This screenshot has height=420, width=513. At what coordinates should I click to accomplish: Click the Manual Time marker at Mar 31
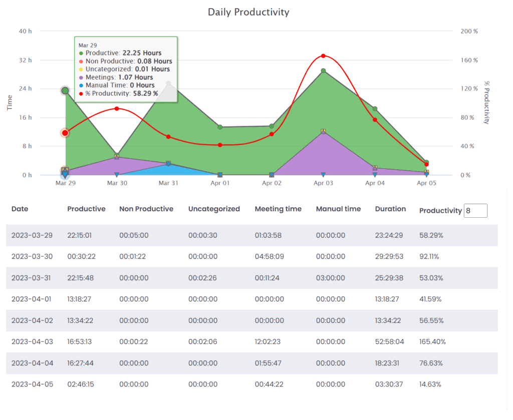point(168,164)
